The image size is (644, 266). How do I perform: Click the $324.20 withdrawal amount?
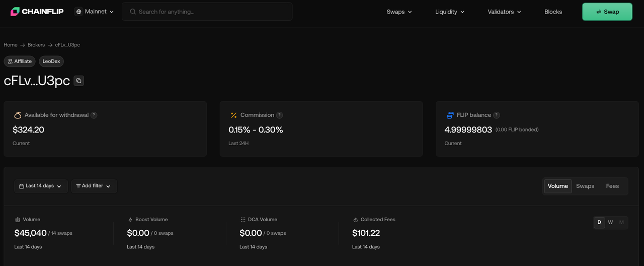point(29,130)
